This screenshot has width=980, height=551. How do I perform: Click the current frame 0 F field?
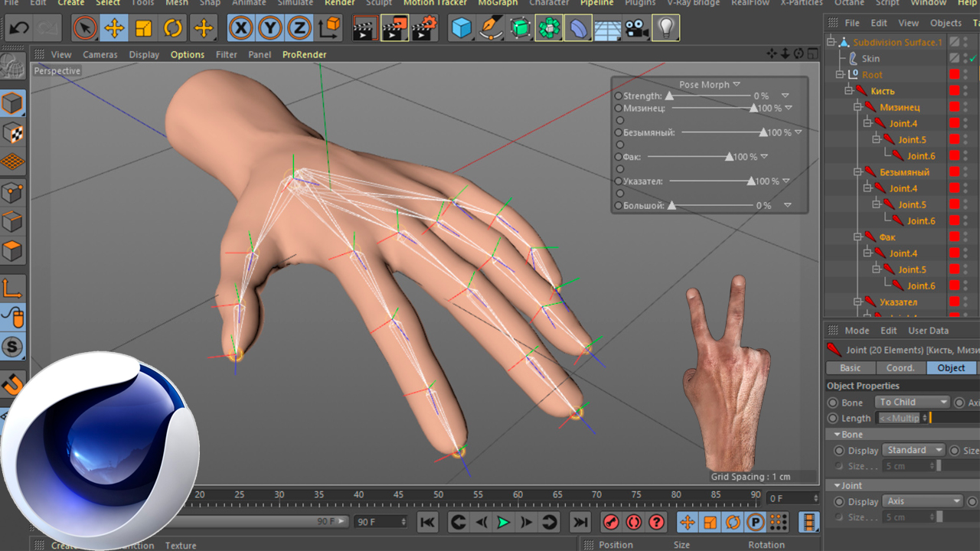[793, 498]
